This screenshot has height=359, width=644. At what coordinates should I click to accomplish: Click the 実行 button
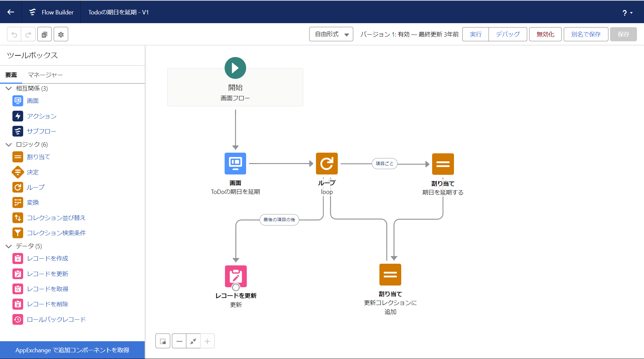tap(475, 34)
